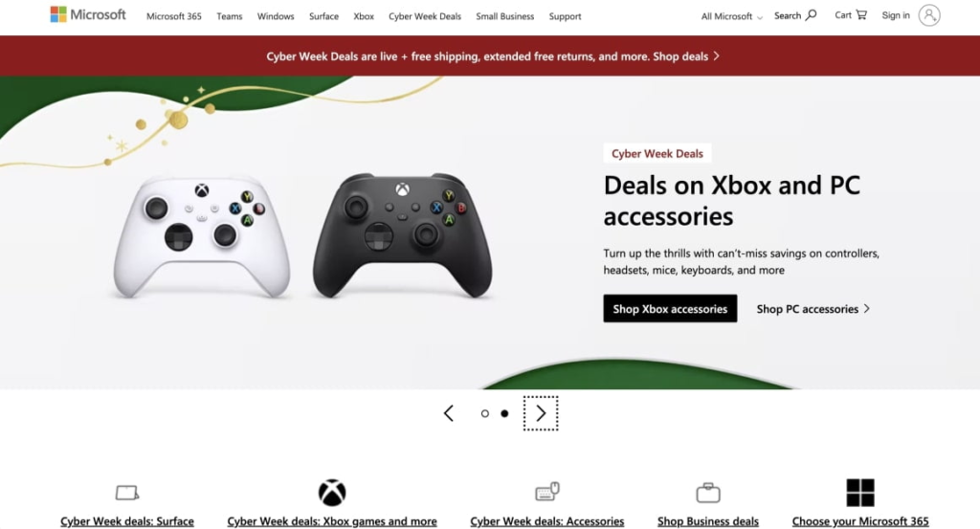Click the Microsoft 365 four-squares icon
Viewport: 980px width, 529px height.
pyautogui.click(x=860, y=492)
